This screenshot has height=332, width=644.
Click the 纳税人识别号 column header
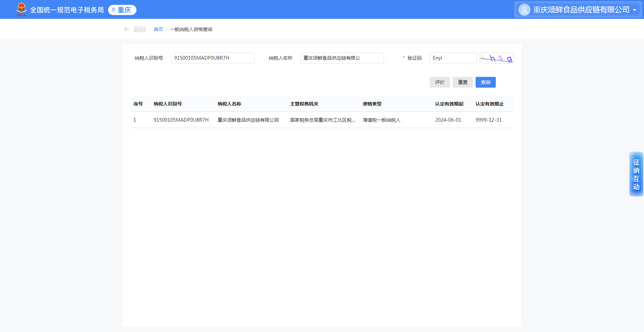click(167, 104)
